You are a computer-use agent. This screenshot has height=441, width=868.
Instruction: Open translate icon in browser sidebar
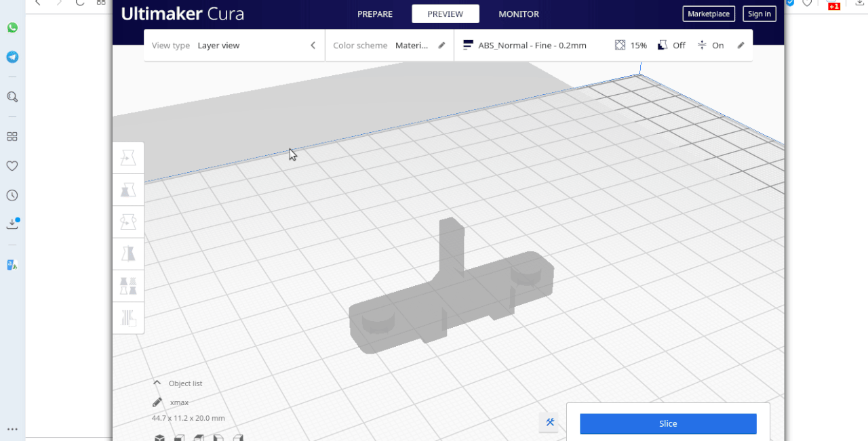tap(12, 265)
